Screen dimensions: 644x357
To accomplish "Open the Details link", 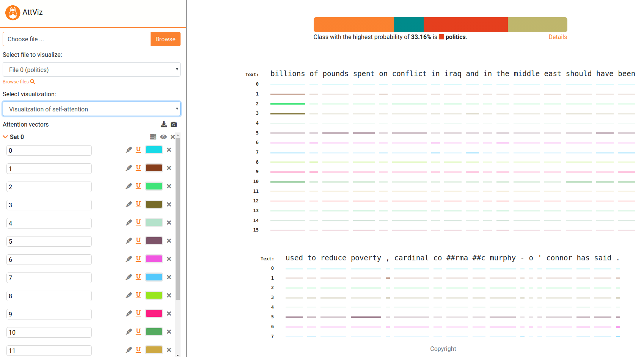I will 558,37.
